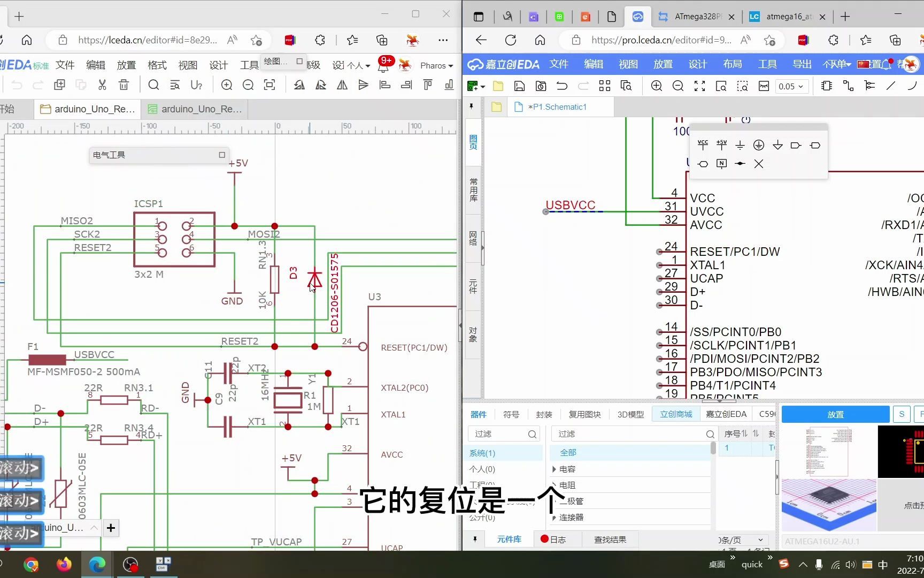Expand 电容 category in component library
The width and height of the screenshot is (924, 578).
coord(554,469)
